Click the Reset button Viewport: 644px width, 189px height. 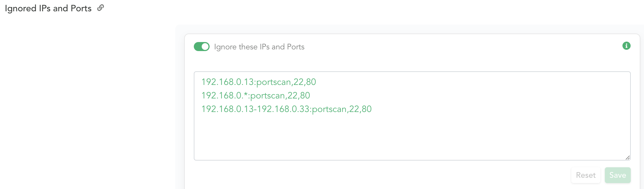click(586, 175)
